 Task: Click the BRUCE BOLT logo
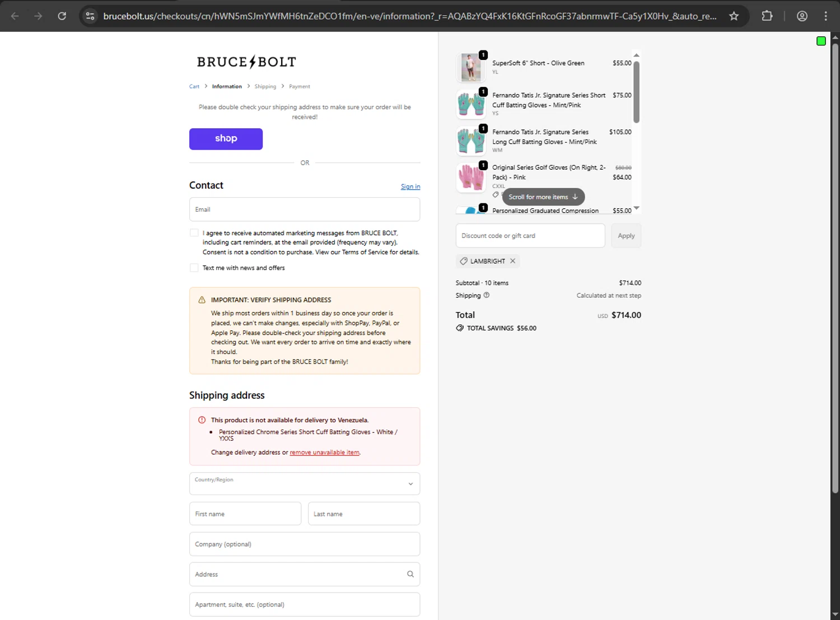tap(246, 62)
